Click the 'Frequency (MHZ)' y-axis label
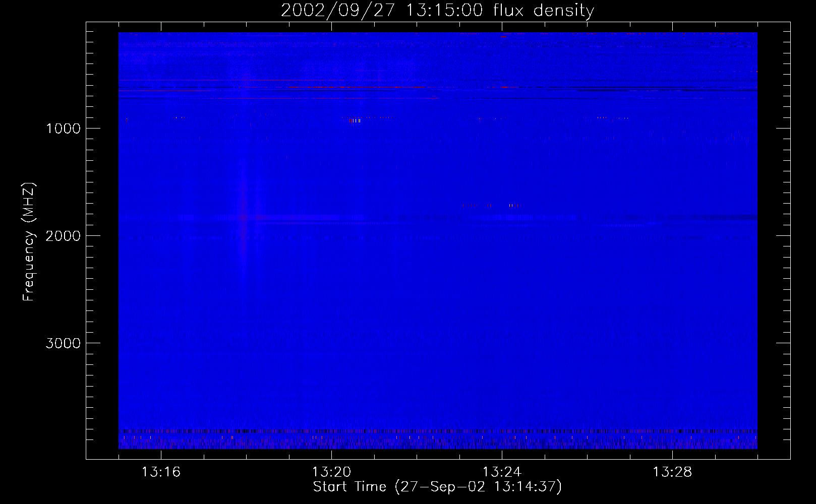816x504 pixels. click(28, 241)
